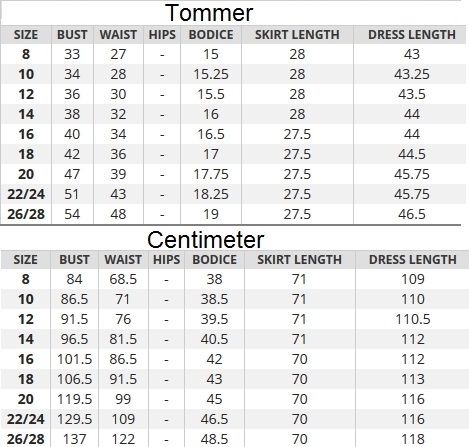
Task: Click bodice value 15.25 in Tommer table
Action: (211, 74)
